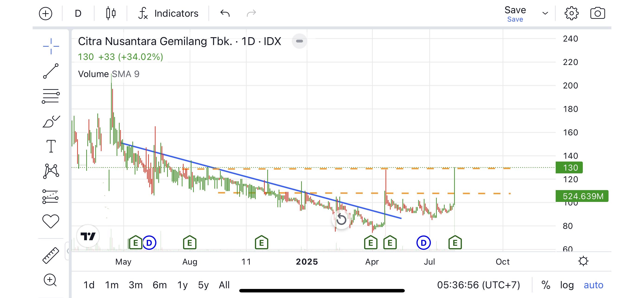Select the trend line drawing tool

51,71
